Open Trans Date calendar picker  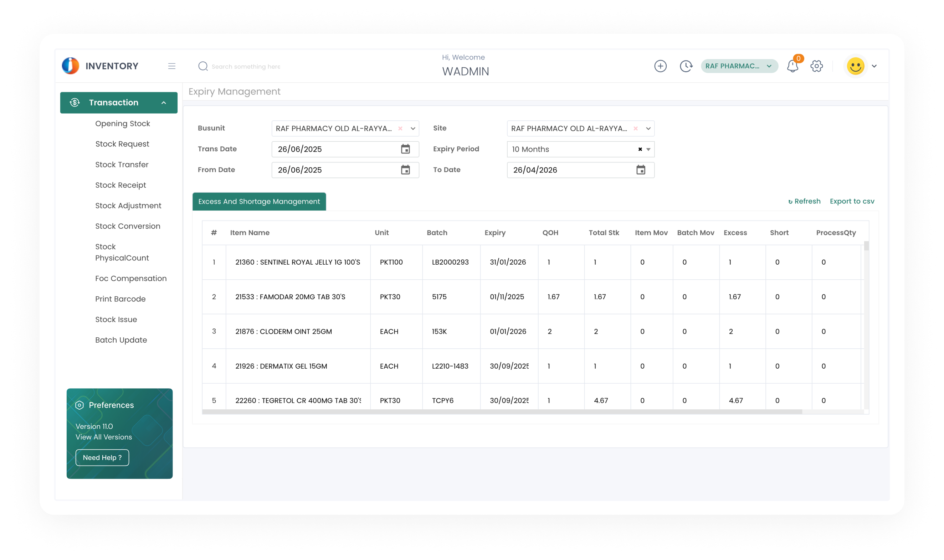[405, 149]
